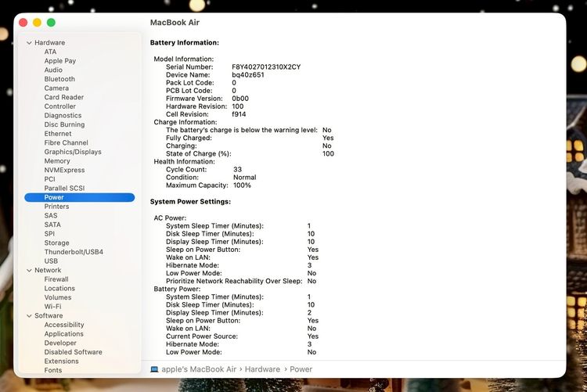This screenshot has height=392, width=587.
Task: Select Bluetooth in the sidebar
Action: pos(59,79)
